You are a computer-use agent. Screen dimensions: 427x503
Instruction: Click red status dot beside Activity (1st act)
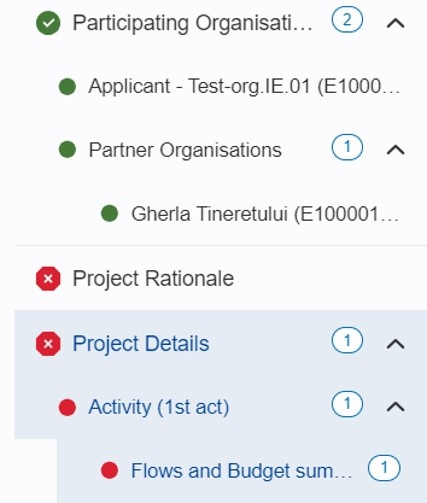tap(67, 407)
